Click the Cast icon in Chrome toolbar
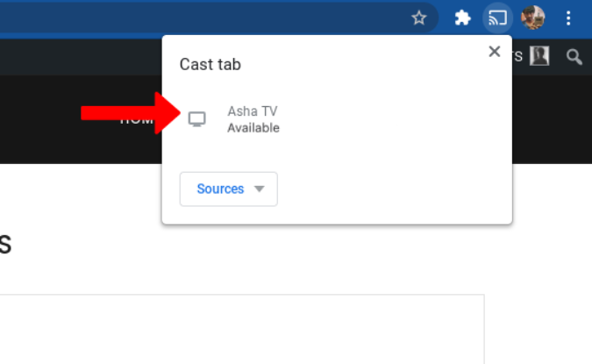 (497, 18)
